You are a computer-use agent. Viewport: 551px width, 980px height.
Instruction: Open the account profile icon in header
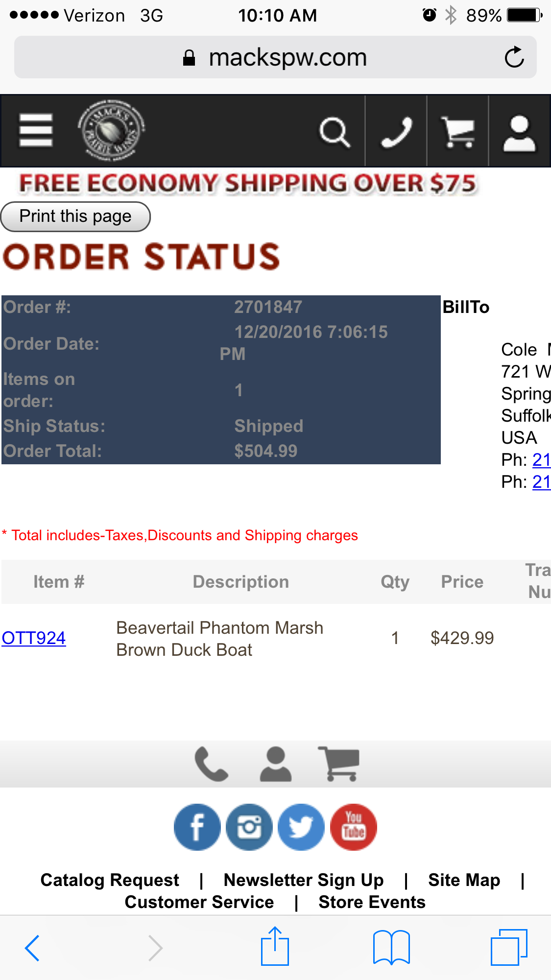520,132
